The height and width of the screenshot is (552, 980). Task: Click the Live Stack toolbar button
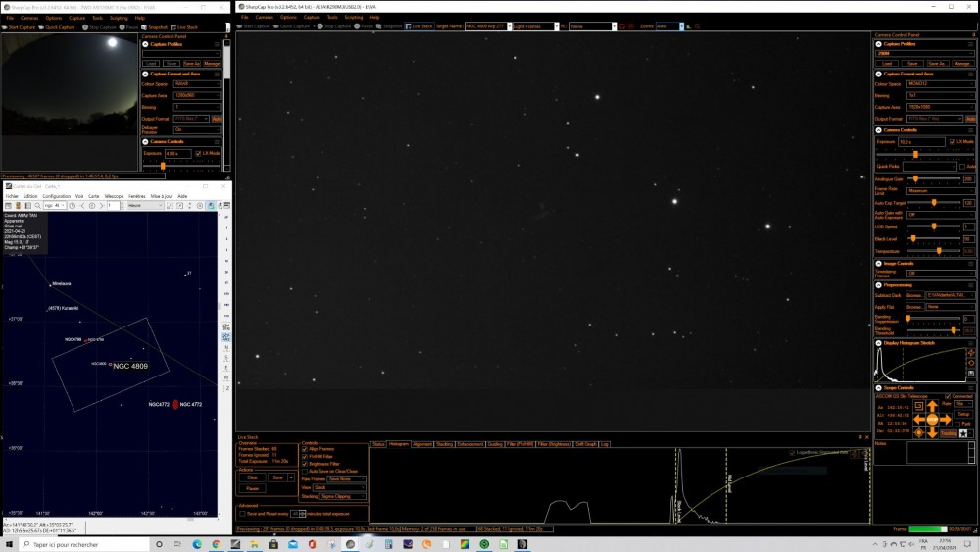coord(420,26)
